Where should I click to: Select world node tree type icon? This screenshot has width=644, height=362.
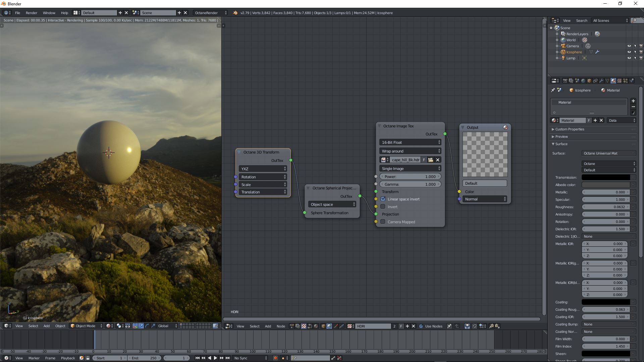point(329,326)
